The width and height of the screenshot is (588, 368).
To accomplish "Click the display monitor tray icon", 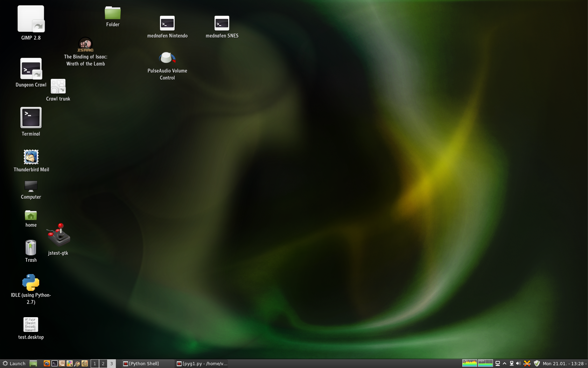I will click(497, 363).
